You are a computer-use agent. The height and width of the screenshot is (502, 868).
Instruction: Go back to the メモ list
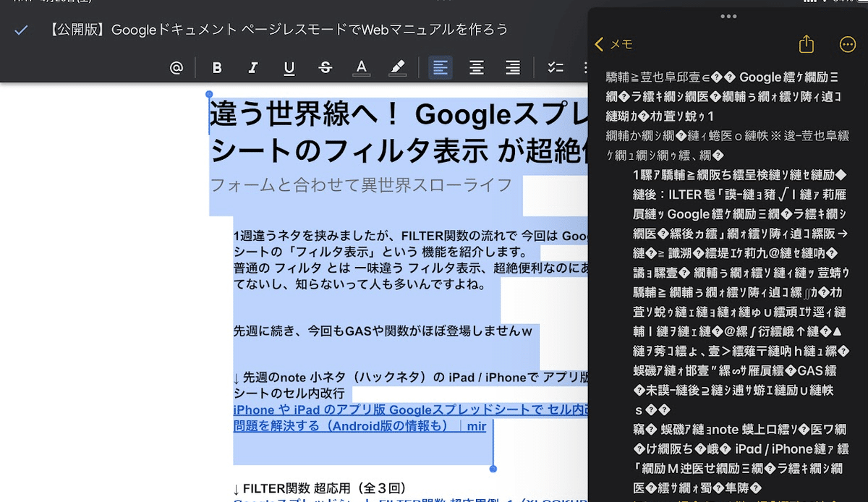tap(613, 44)
